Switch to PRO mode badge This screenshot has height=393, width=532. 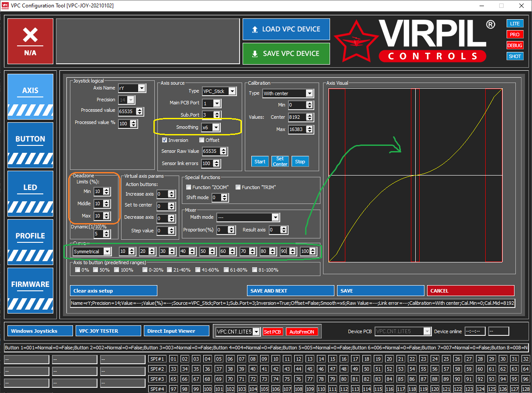515,34
